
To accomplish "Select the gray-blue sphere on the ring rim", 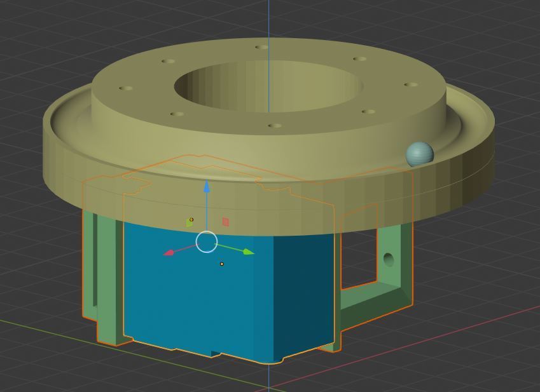I will (420, 154).
